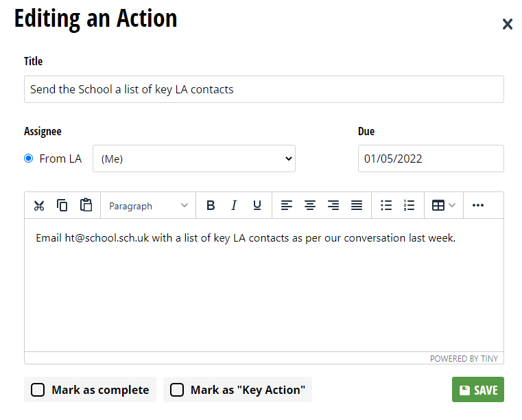Insert a bullet list
The image size is (522, 420).
385,205
